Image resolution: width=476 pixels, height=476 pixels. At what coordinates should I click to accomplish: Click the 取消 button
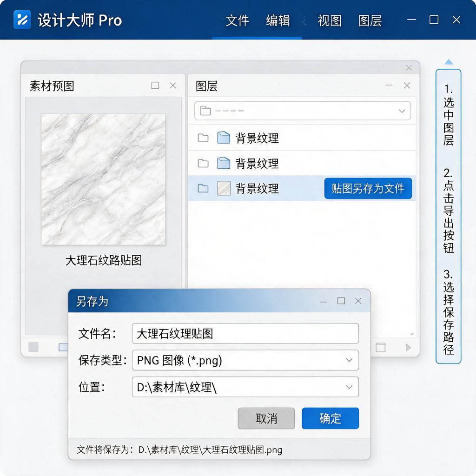(266, 418)
